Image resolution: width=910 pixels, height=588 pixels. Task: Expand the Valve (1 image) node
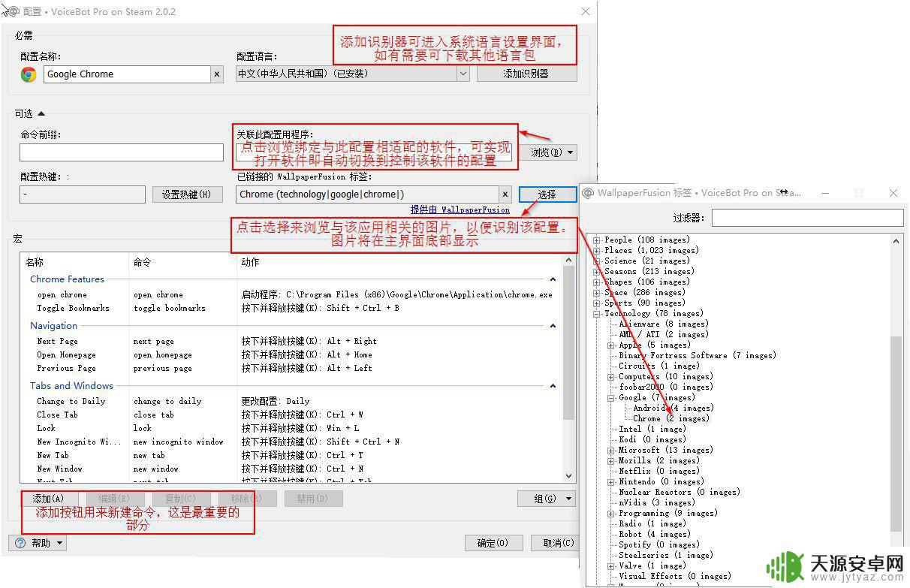611,566
